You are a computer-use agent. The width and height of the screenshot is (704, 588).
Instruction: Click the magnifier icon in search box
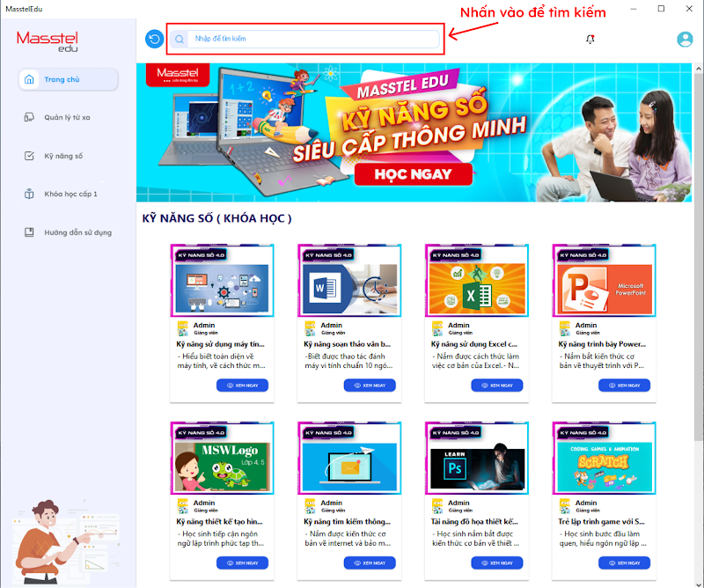(x=180, y=39)
